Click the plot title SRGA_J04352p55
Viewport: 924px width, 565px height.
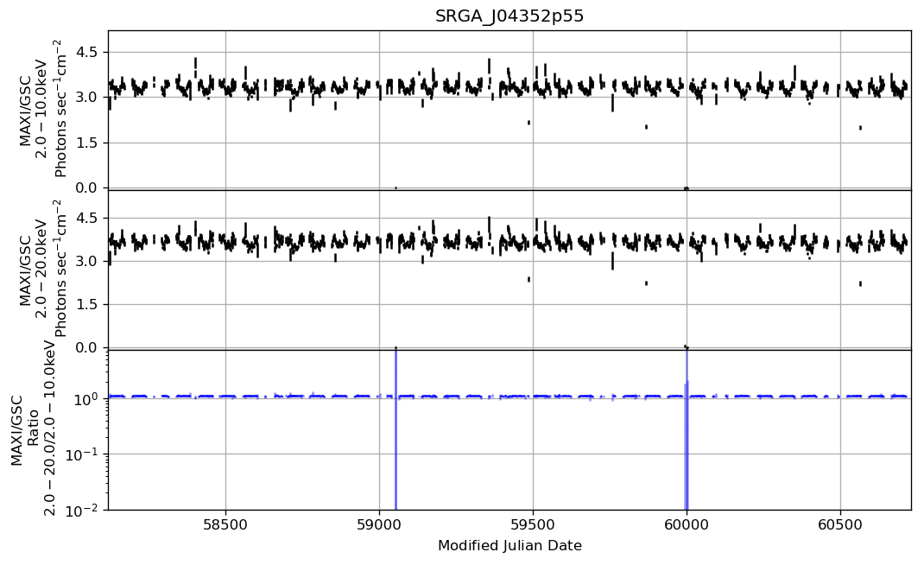509,16
